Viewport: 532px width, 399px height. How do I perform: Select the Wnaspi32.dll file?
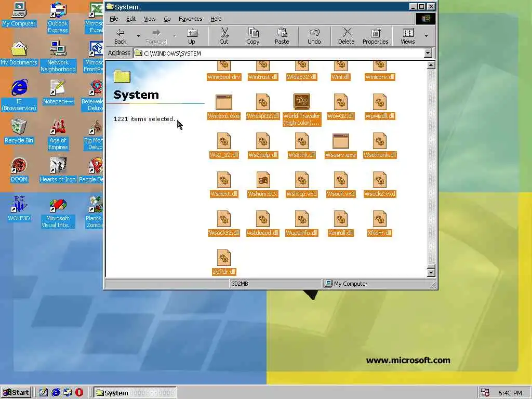point(263,107)
